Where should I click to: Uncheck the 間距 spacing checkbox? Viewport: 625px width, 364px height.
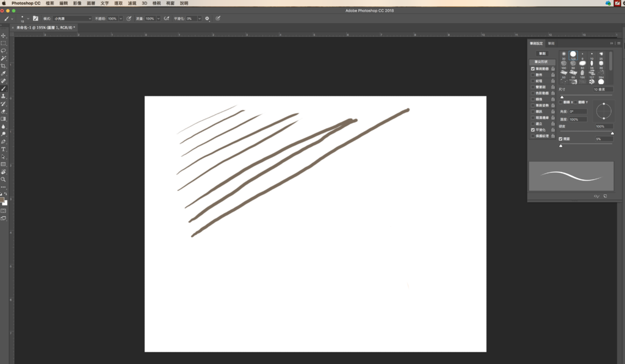coord(561,139)
